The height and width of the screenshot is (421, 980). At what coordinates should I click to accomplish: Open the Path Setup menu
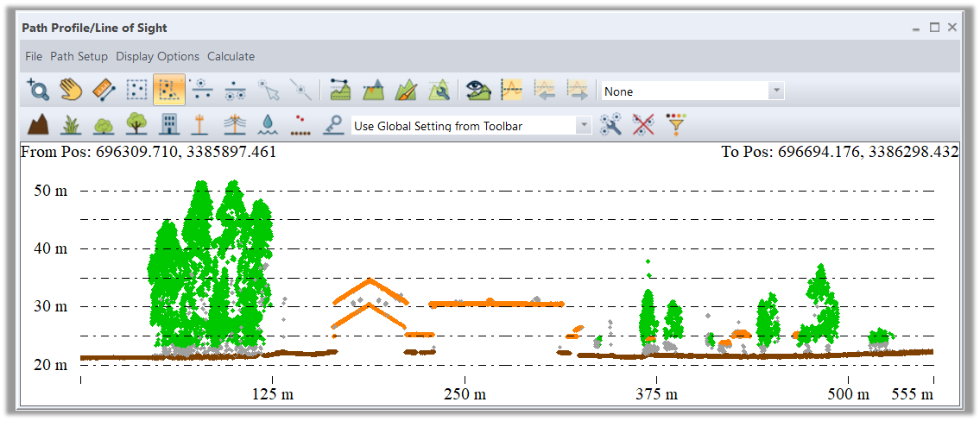point(79,56)
